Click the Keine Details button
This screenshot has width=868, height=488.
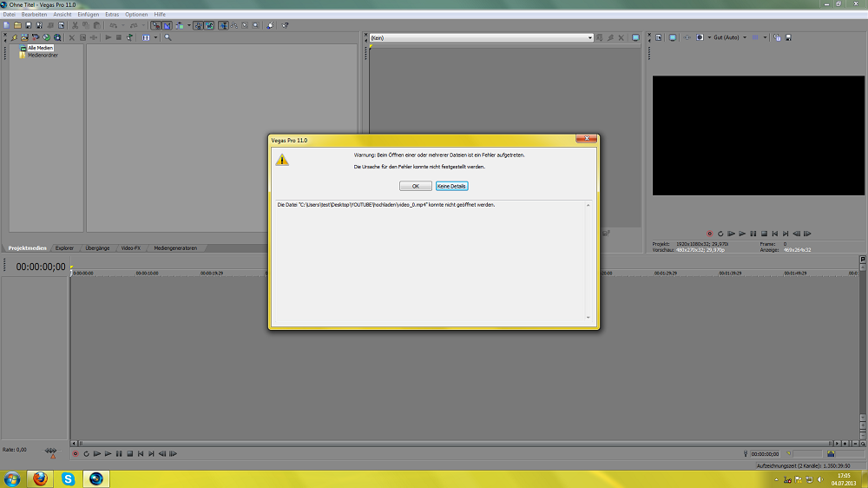click(451, 186)
